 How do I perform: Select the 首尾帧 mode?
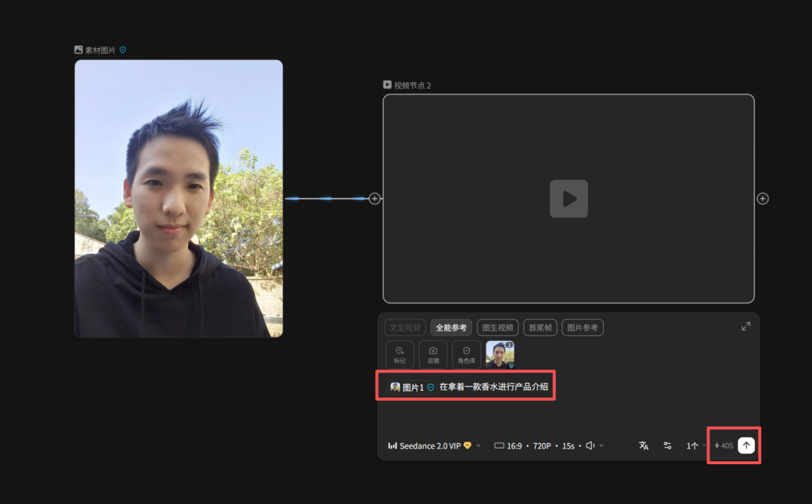(x=540, y=327)
